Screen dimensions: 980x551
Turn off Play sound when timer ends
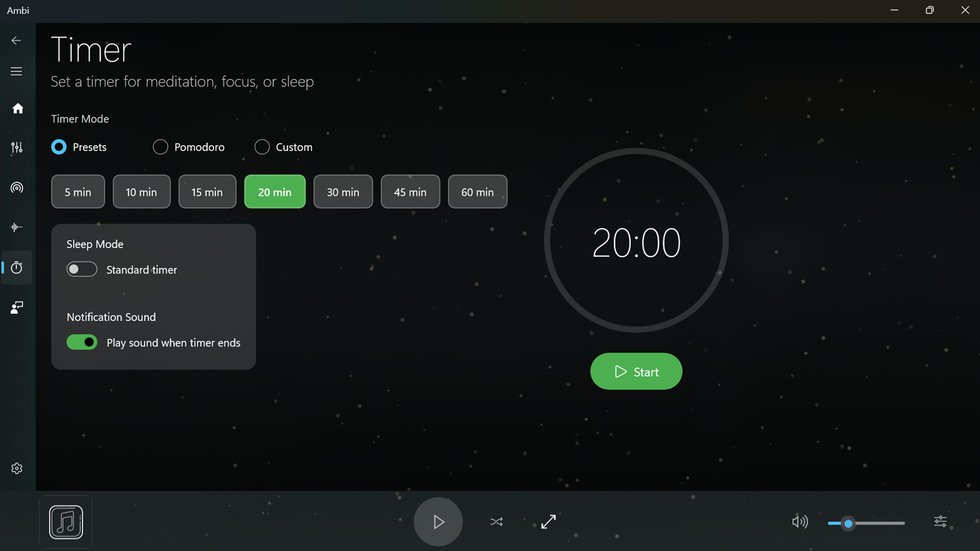82,342
